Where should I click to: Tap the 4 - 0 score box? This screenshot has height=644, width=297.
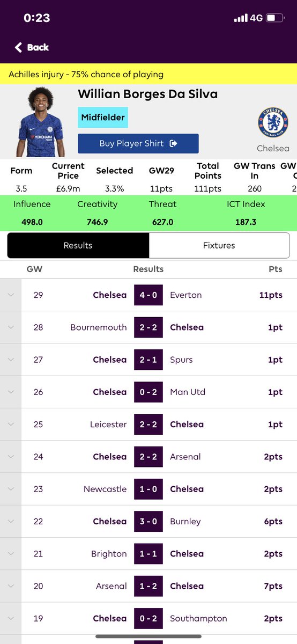(x=148, y=295)
